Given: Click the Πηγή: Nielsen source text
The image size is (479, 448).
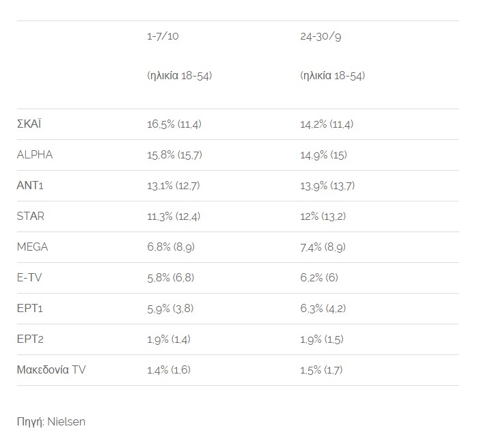Looking at the screenshot, I should point(51,421).
